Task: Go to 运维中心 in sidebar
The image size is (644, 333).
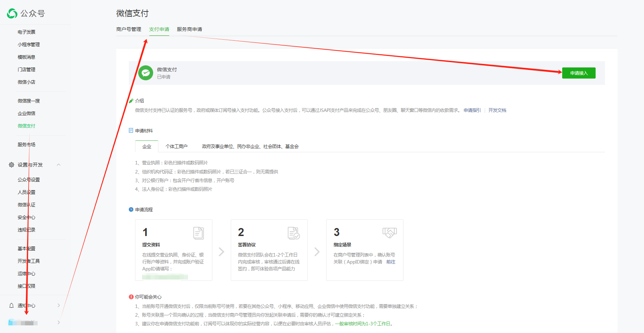Action: (26, 274)
